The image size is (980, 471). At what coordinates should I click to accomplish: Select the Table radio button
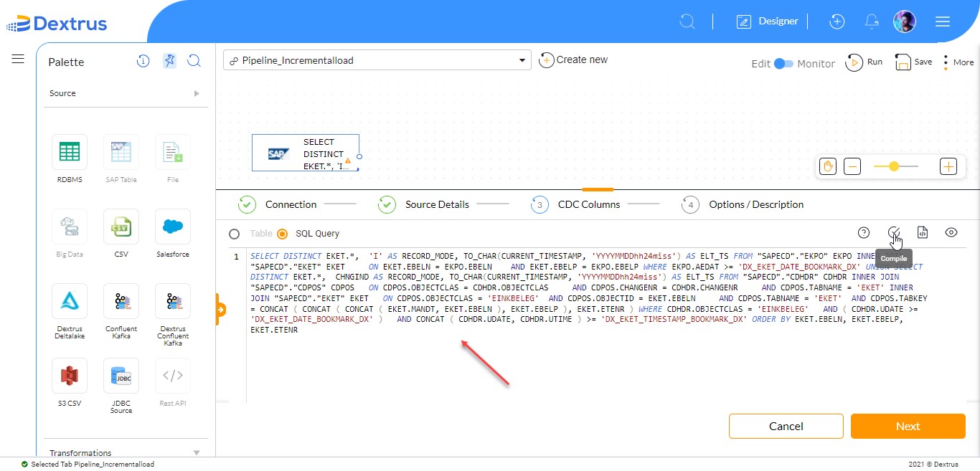tap(234, 234)
